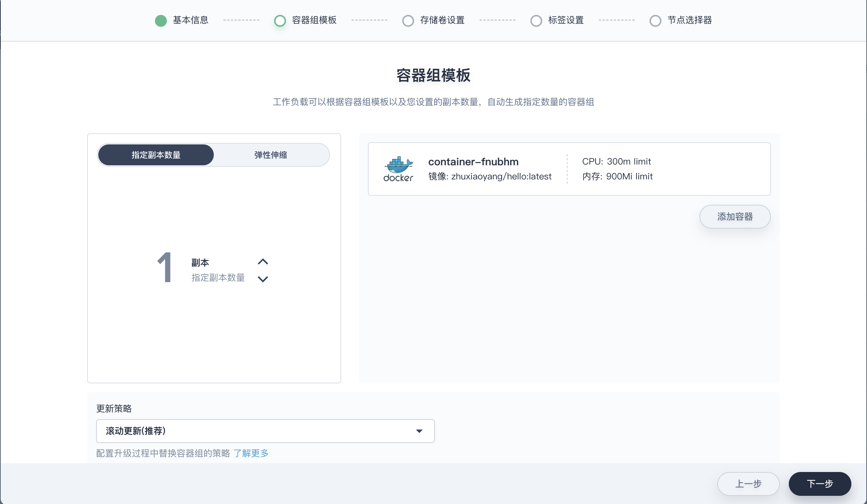
Task: Click the 存储卷设置 step circle icon
Action: (409, 20)
